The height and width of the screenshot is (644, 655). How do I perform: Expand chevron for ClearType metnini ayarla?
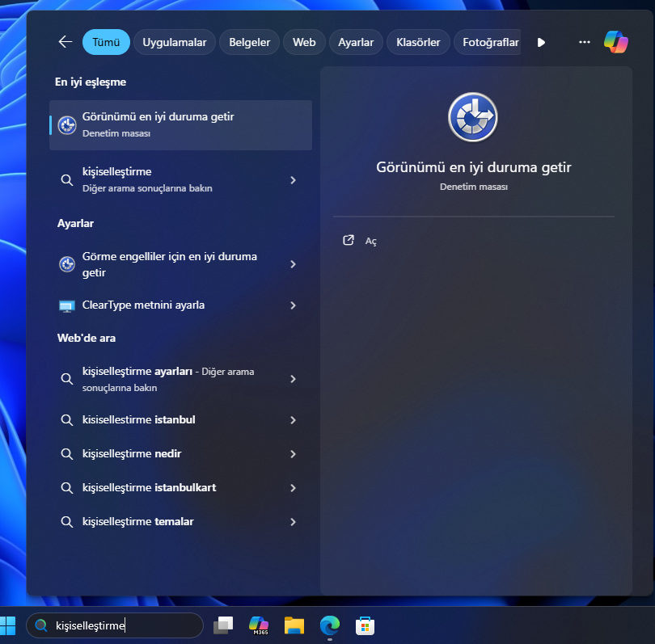(x=294, y=305)
